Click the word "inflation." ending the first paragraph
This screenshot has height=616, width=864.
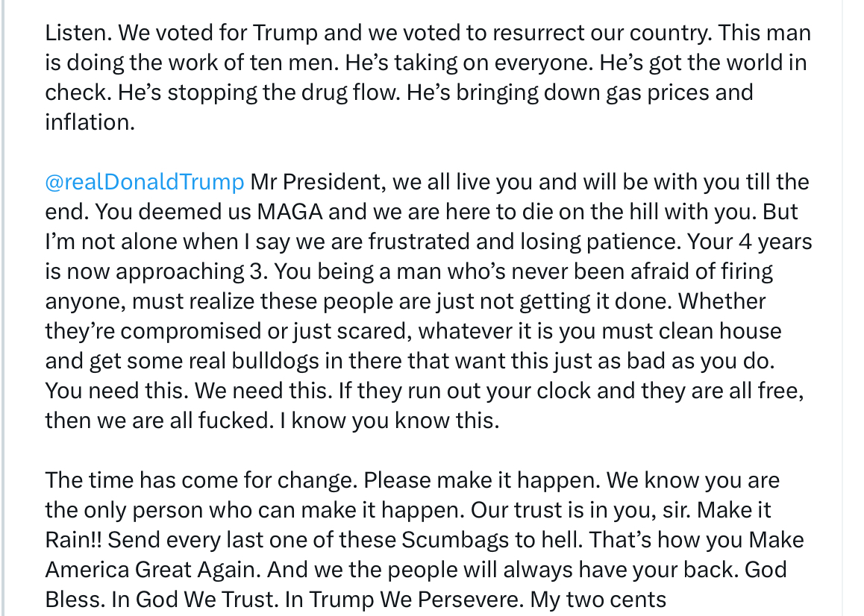click(x=90, y=122)
